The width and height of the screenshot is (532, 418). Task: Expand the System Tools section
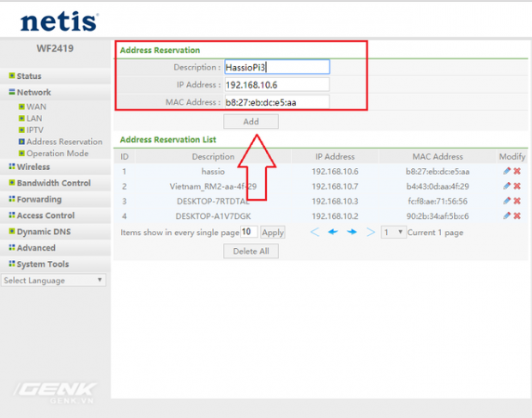42,264
